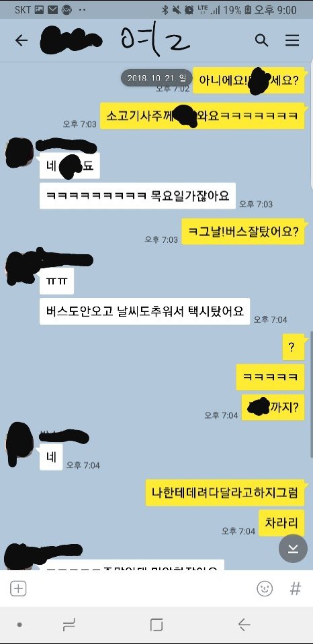
Task: Open the emoticon smiley picker
Action: [x=265, y=588]
